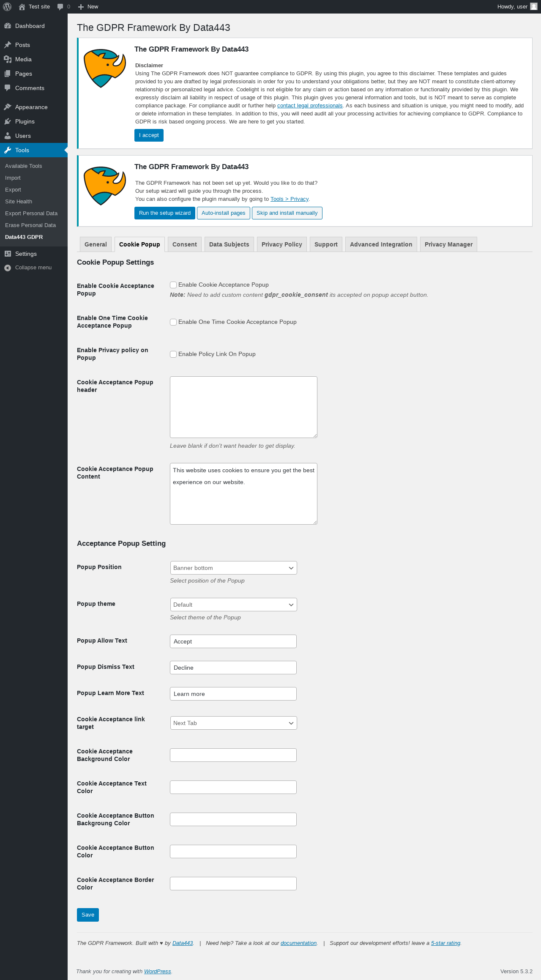Click the Cookie Acceptance Button Color field
The height and width of the screenshot is (980, 541).
[233, 851]
